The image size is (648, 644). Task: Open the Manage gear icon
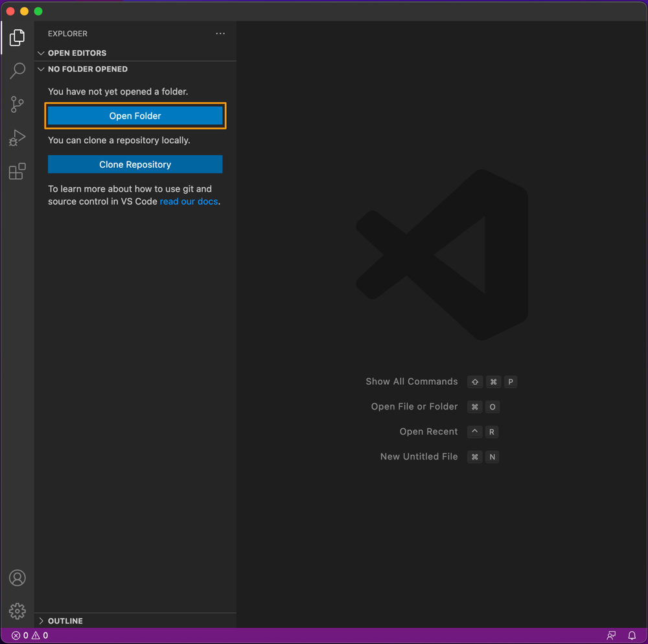click(17, 611)
